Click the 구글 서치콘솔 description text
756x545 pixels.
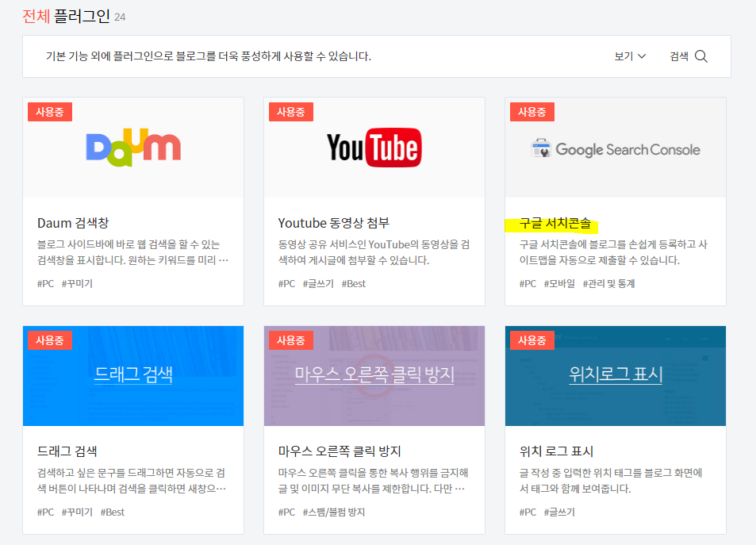613,252
